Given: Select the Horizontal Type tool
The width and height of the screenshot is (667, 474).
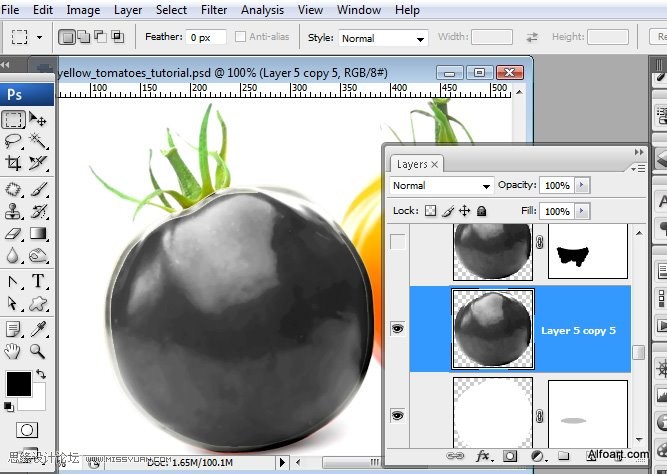Looking at the screenshot, I should click(38, 281).
